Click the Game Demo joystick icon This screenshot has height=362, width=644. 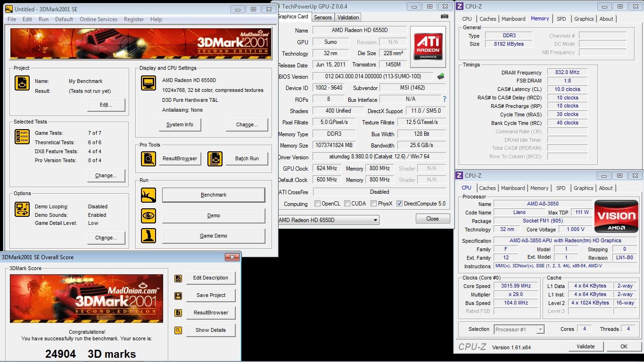coord(149,236)
